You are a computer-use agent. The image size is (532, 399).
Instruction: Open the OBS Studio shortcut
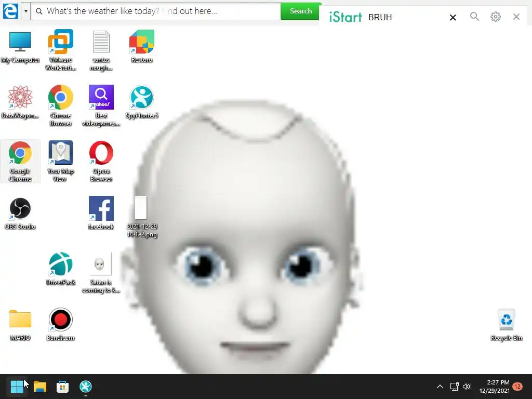[x=20, y=214]
